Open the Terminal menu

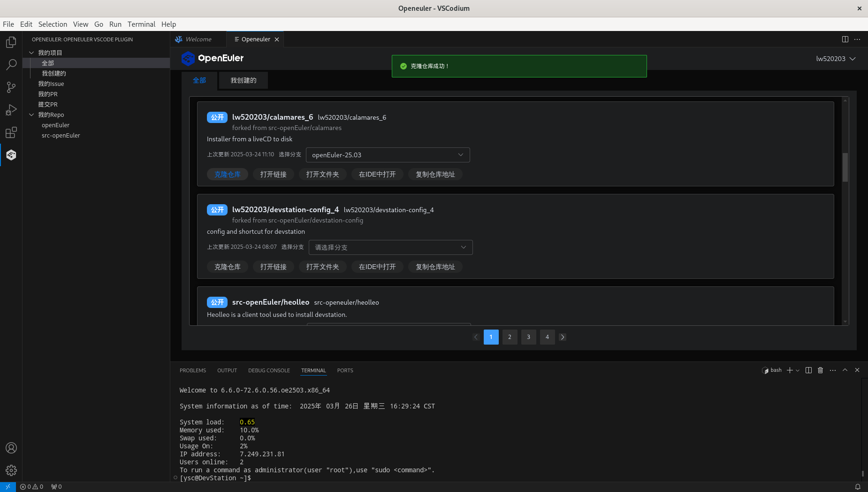pos(141,24)
